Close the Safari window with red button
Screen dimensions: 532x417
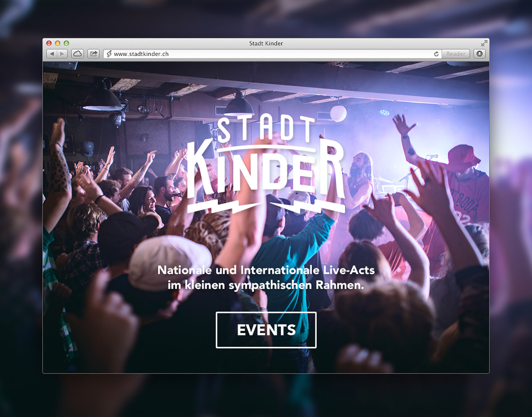(49, 43)
